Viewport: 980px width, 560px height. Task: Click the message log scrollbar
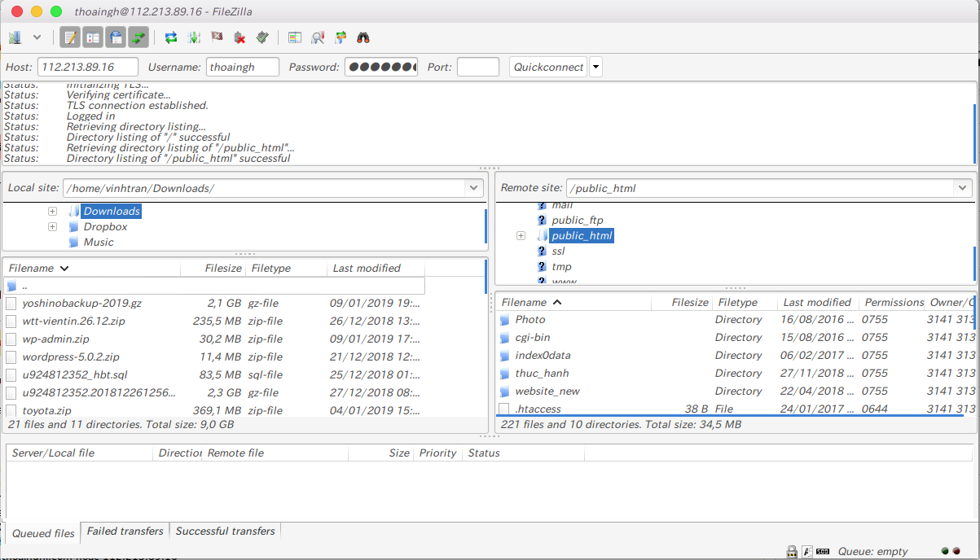coord(974,133)
